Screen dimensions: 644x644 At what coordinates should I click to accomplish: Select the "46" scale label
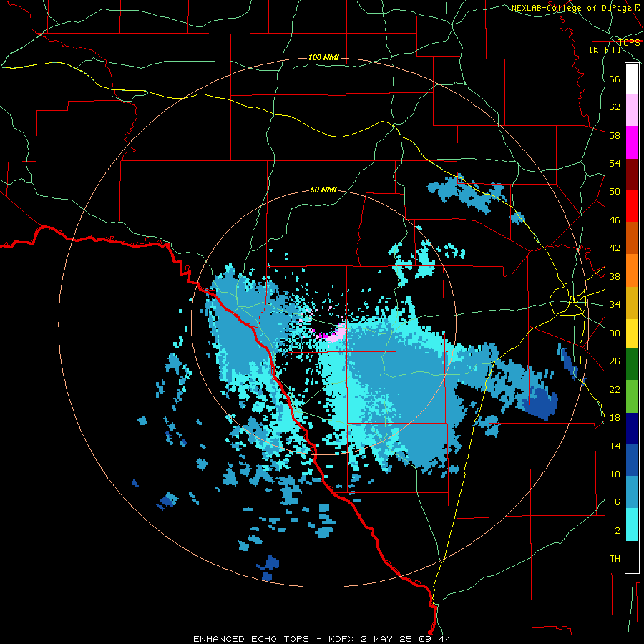coord(615,220)
